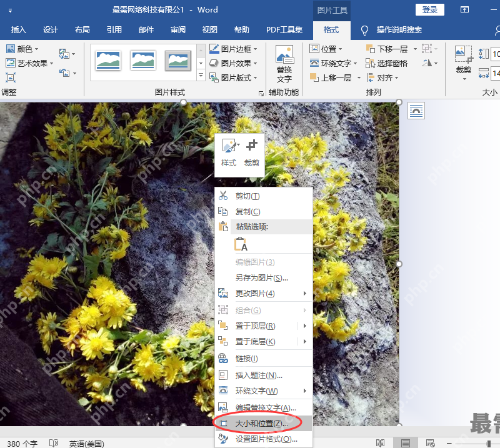Image resolution: width=500 pixels, height=448 pixels.
Task: Expand the 置于顶层 submenu arrow
Action: click(x=305, y=326)
